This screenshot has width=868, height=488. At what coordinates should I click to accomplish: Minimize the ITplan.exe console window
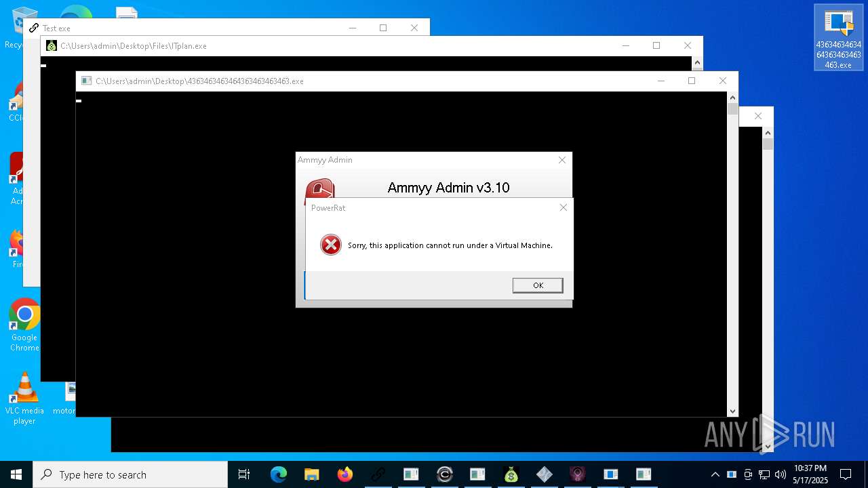[625, 45]
